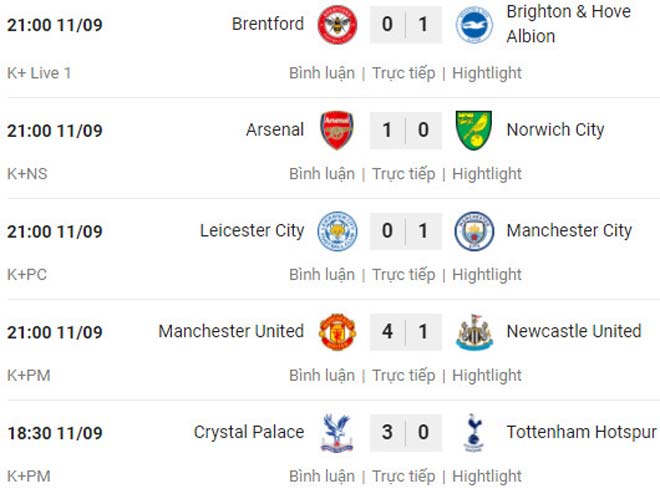This screenshot has width=660, height=499.
Task: Open Hightlight for Manchester United match
Action: point(487,375)
